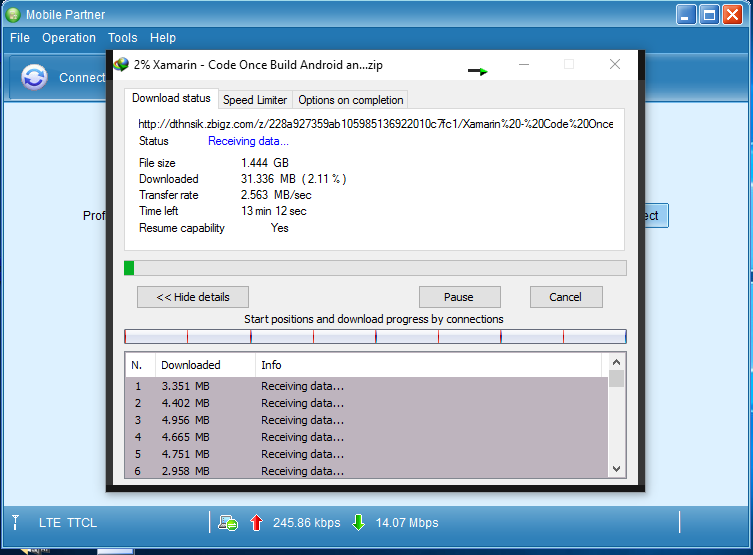Click the IDM globe icon in download dialog title
The image size is (753, 555).
121,64
